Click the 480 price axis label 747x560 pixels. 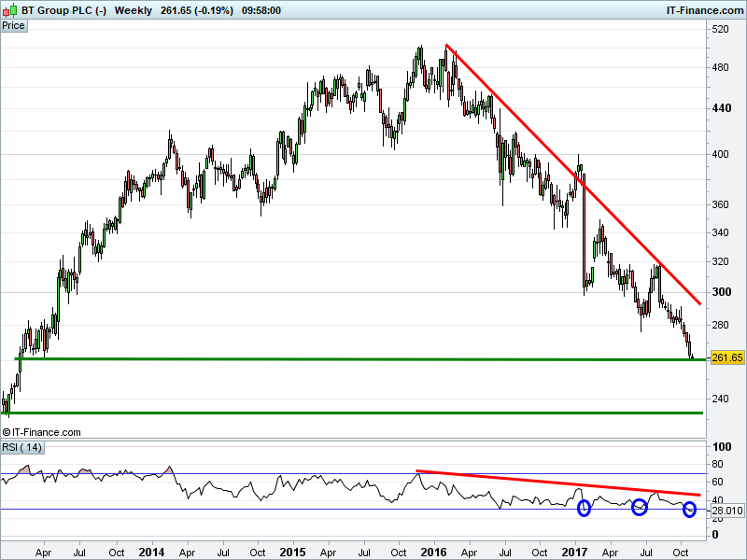(720, 67)
